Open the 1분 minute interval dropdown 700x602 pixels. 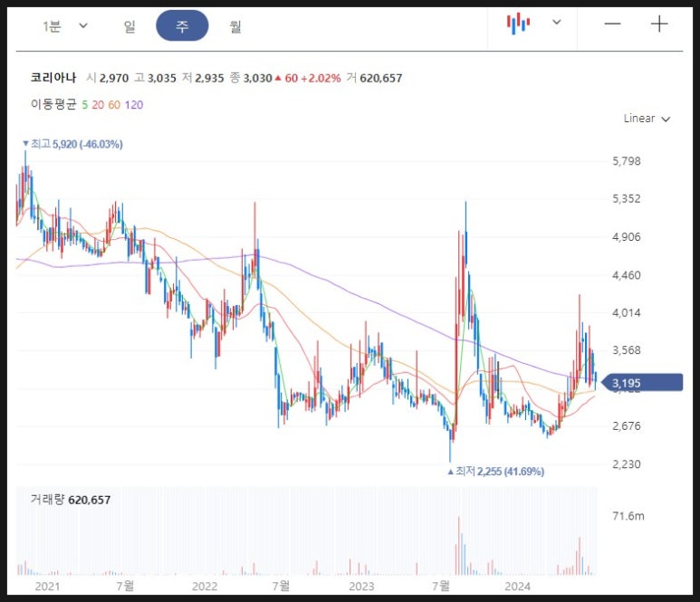[x=64, y=26]
